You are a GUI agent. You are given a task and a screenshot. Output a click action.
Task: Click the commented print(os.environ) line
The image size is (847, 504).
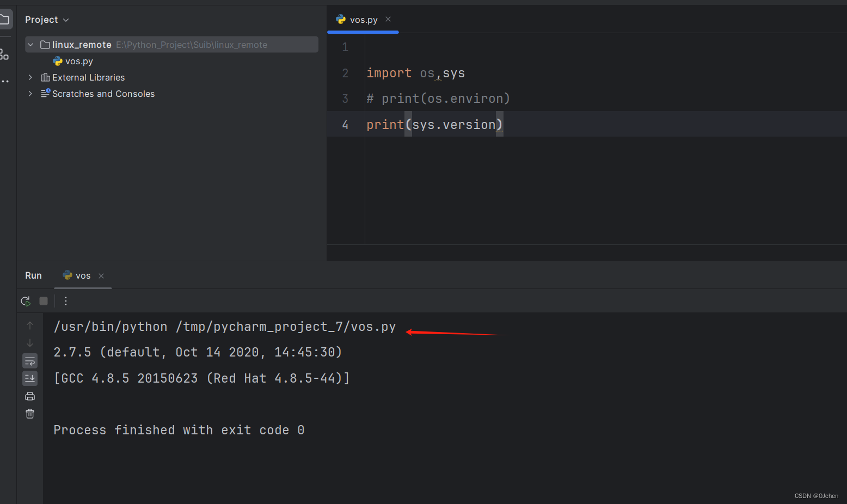[x=438, y=99]
